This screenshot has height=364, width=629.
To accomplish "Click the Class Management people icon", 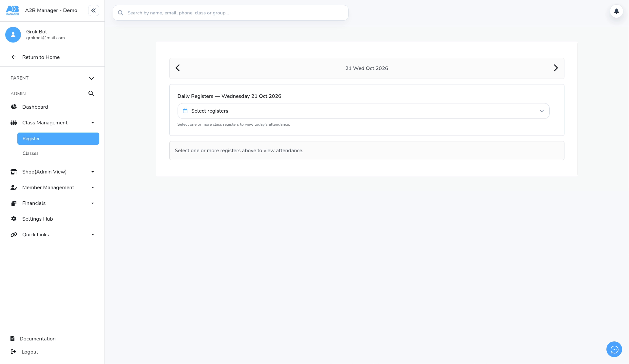I will click(14, 123).
